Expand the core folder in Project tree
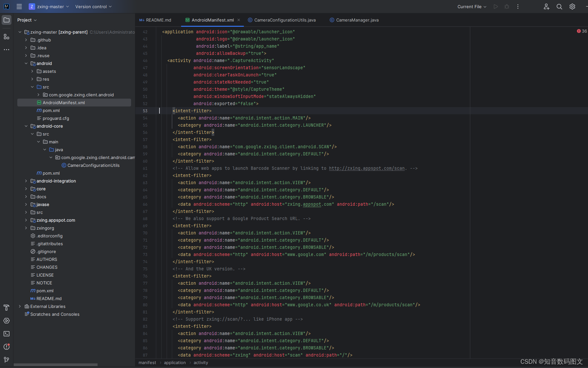This screenshot has height=368, width=588. click(x=26, y=189)
